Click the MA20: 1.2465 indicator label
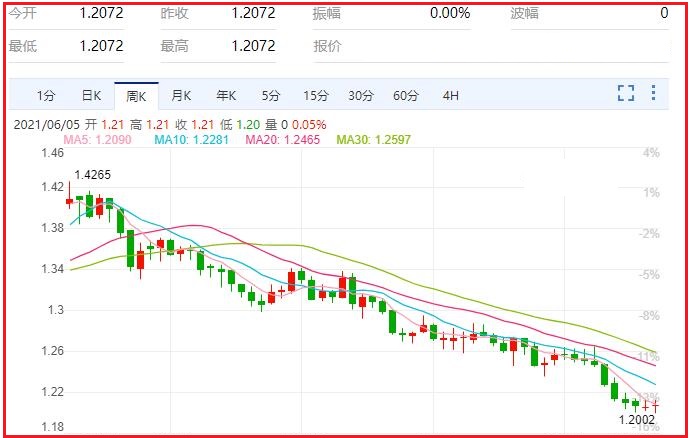Viewport: 689px width, 438px height. (283, 140)
